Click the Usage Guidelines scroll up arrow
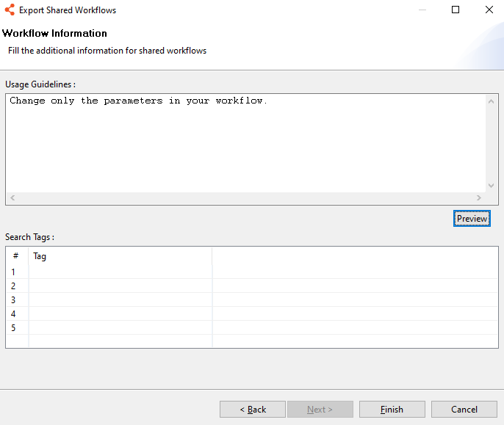Screen dimensions: 504x425 [492, 102]
